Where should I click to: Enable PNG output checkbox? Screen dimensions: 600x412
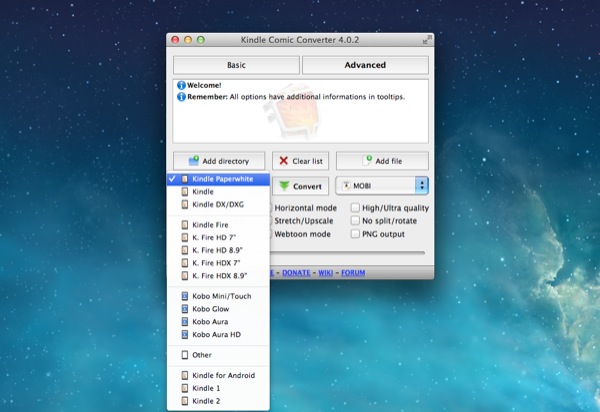pyautogui.click(x=355, y=234)
